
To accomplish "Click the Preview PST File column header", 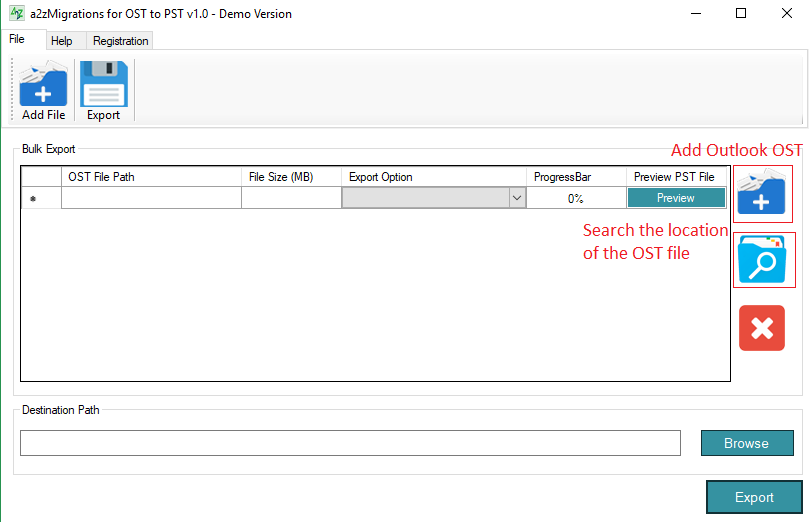I will coord(676,177).
